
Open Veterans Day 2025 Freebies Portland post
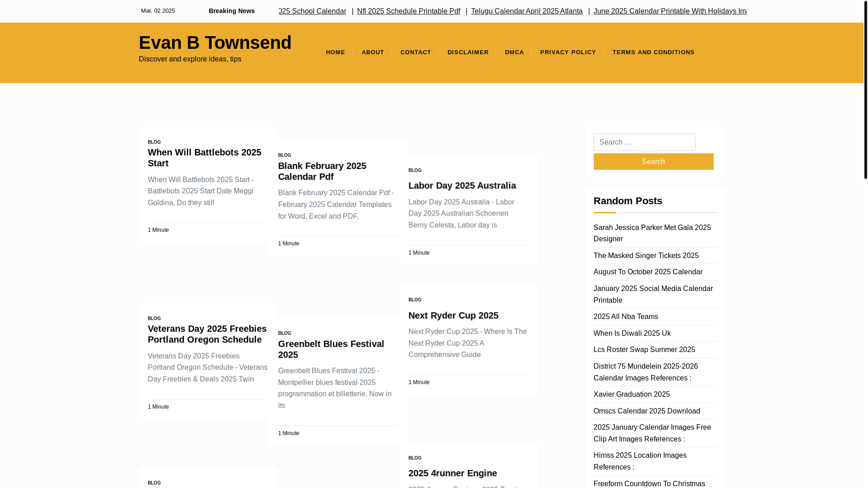pos(207,334)
